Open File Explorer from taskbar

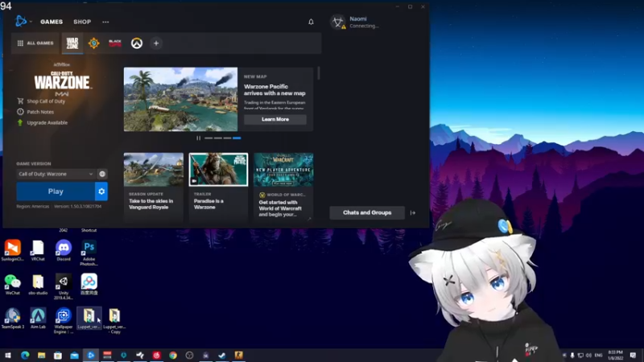42,356
